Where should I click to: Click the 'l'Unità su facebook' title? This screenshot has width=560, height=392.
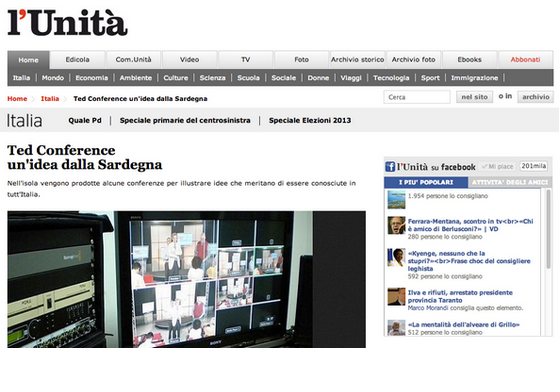pos(436,167)
